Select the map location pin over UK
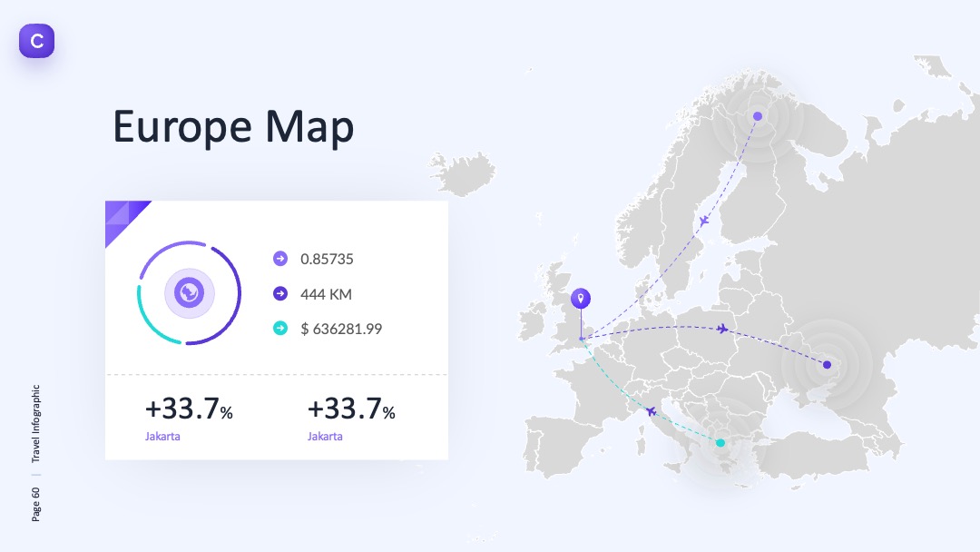Viewport: 980px width, 552px height. [x=581, y=298]
